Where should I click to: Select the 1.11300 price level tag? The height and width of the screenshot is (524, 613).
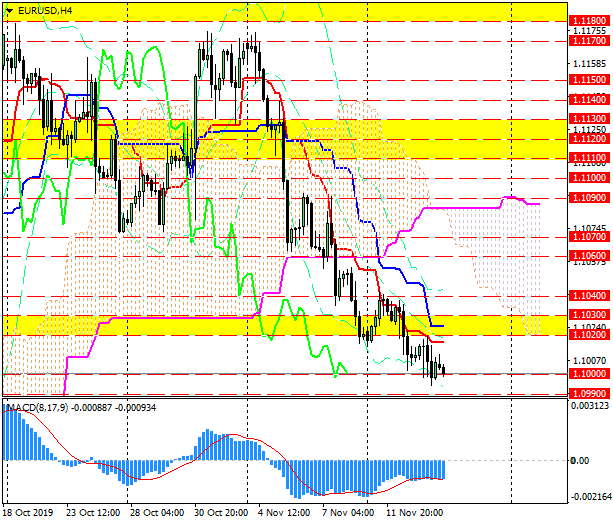tap(585, 118)
